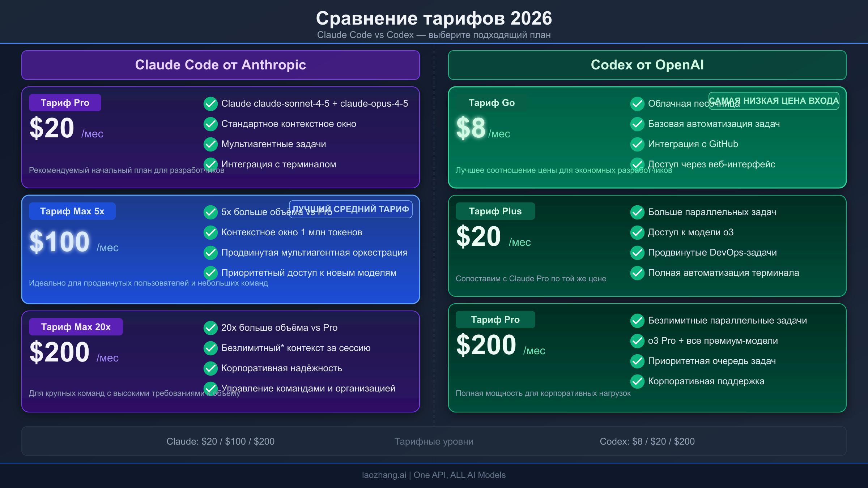Click the checkmark beside Claude claude-sonnet-4-5 feature
This screenshot has width=868, height=488.
pyautogui.click(x=210, y=104)
